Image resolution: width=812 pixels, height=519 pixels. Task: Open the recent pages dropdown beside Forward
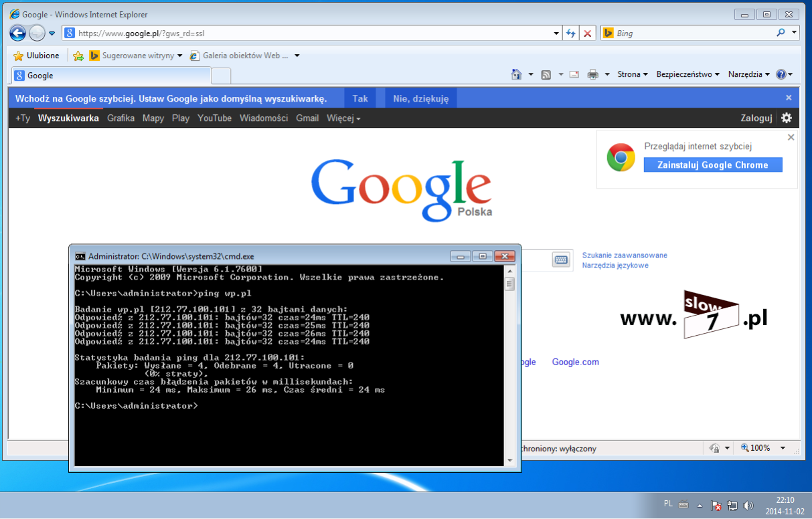[52, 33]
